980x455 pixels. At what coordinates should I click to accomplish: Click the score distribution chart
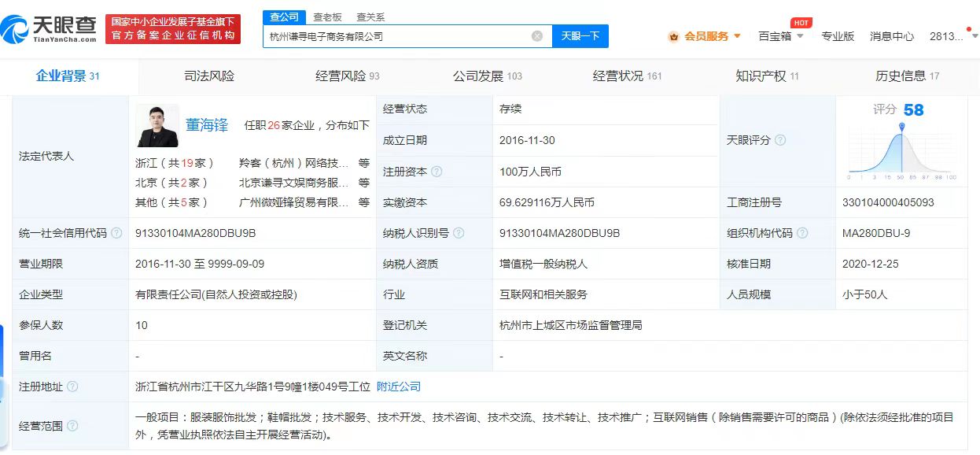click(x=902, y=150)
